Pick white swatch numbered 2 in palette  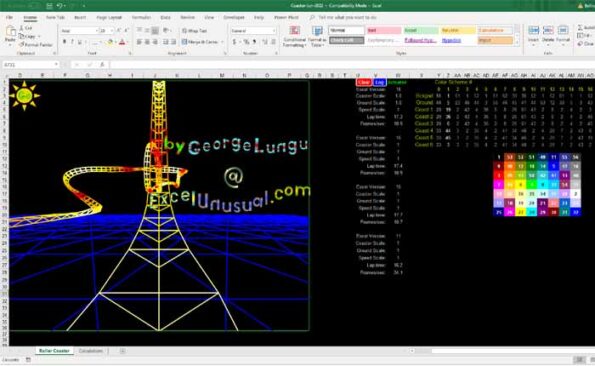click(x=576, y=194)
